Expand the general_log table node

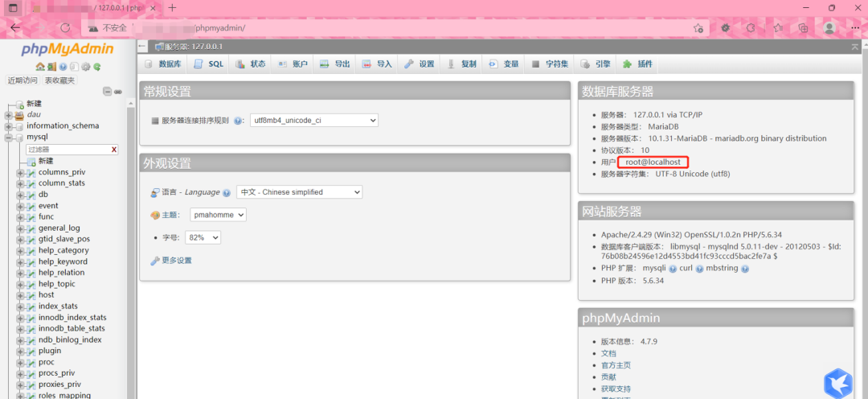20,228
